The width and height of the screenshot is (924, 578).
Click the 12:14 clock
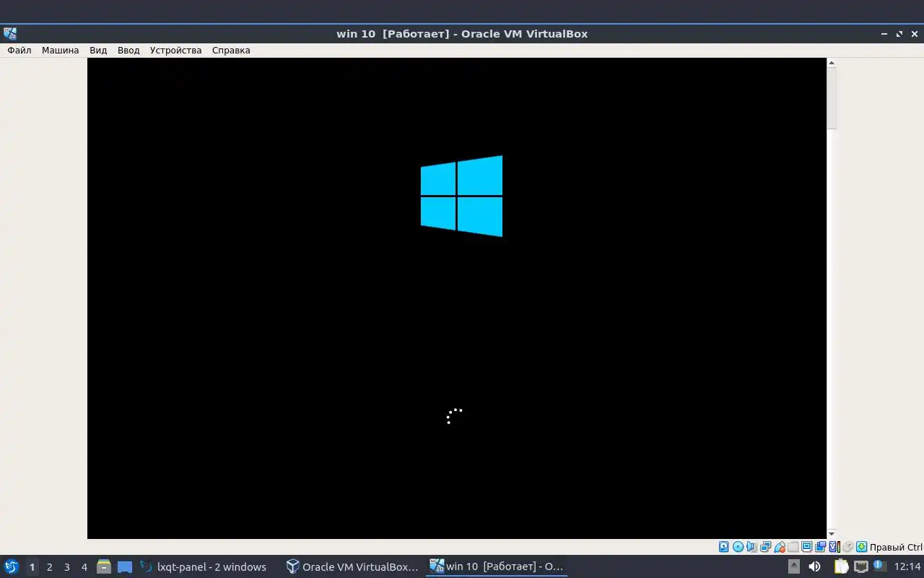coord(907,566)
